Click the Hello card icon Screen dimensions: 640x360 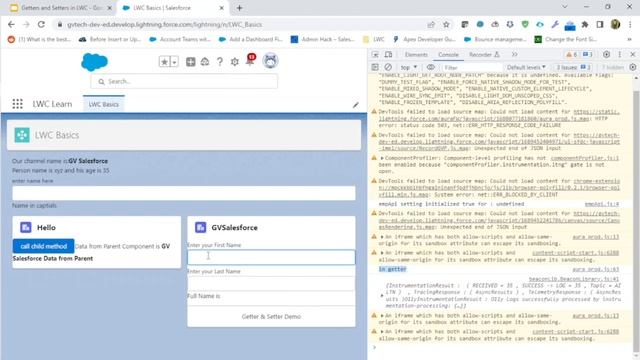(26, 227)
